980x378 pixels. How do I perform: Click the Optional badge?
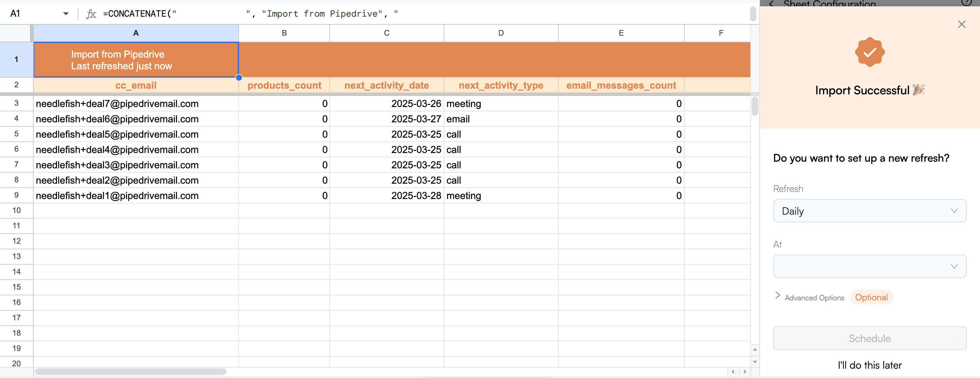871,297
